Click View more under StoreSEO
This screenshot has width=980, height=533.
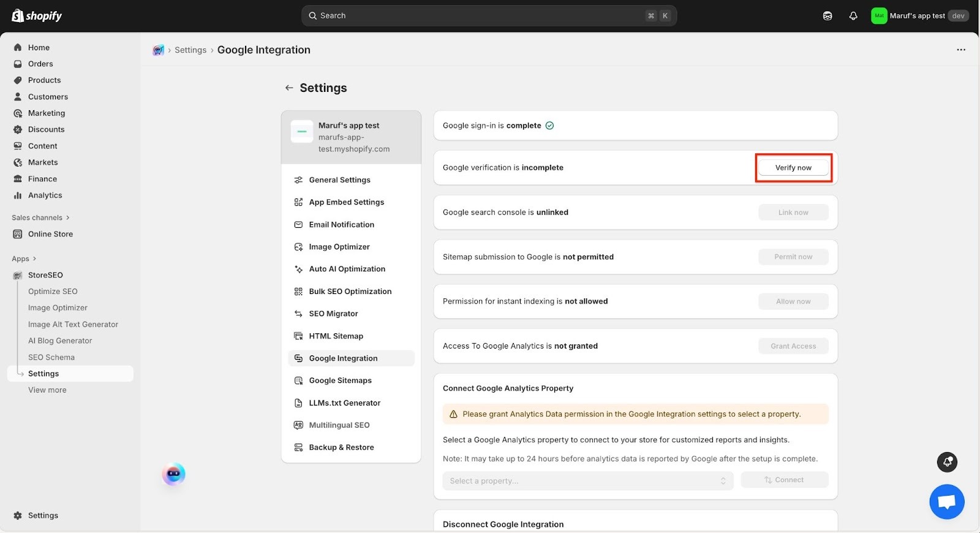tap(47, 390)
